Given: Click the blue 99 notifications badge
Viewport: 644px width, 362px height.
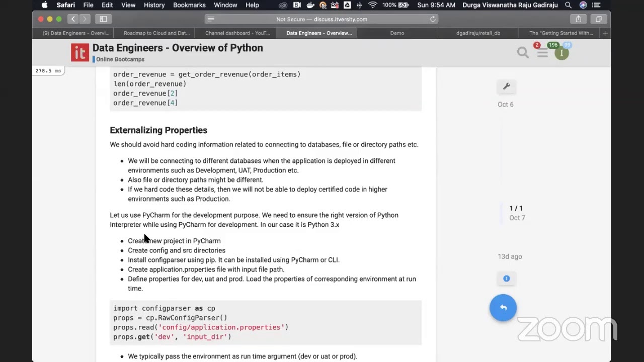Looking at the screenshot, I should (x=567, y=45).
